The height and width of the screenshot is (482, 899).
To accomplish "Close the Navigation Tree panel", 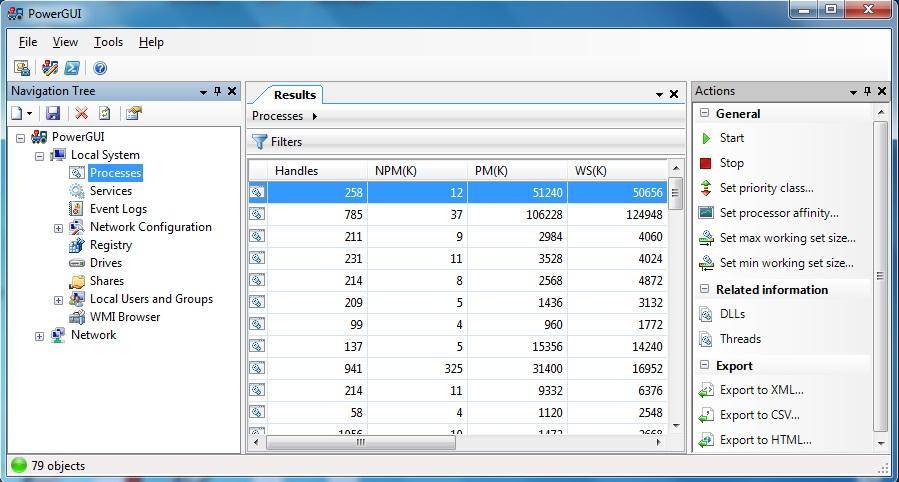I will tap(232, 91).
